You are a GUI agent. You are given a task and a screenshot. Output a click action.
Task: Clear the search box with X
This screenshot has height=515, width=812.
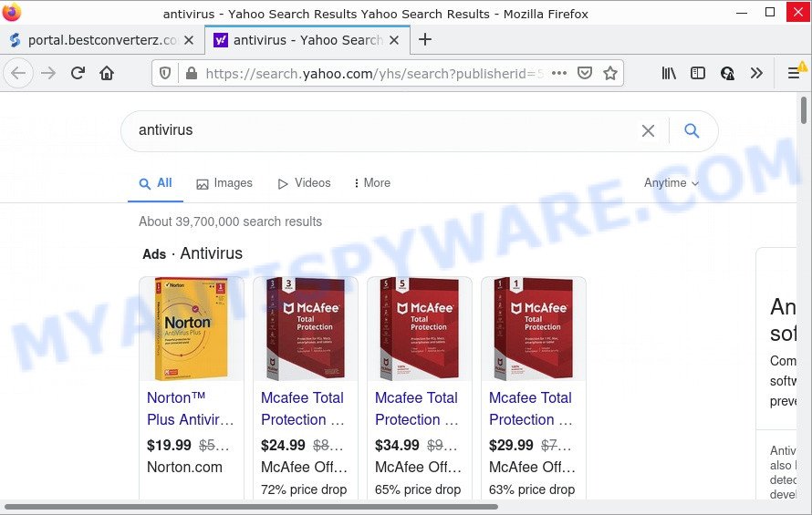click(x=648, y=130)
